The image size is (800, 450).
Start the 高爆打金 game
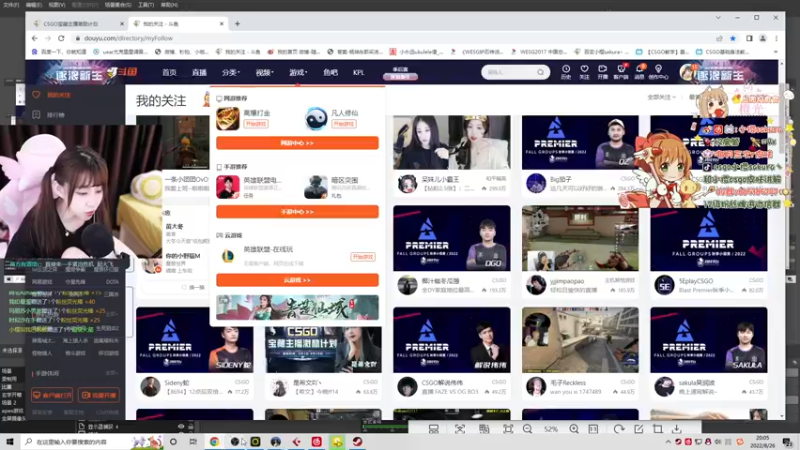[x=256, y=124]
